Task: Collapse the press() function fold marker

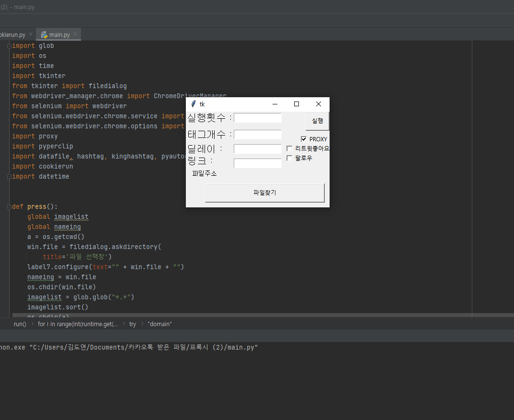Action: (x=9, y=207)
